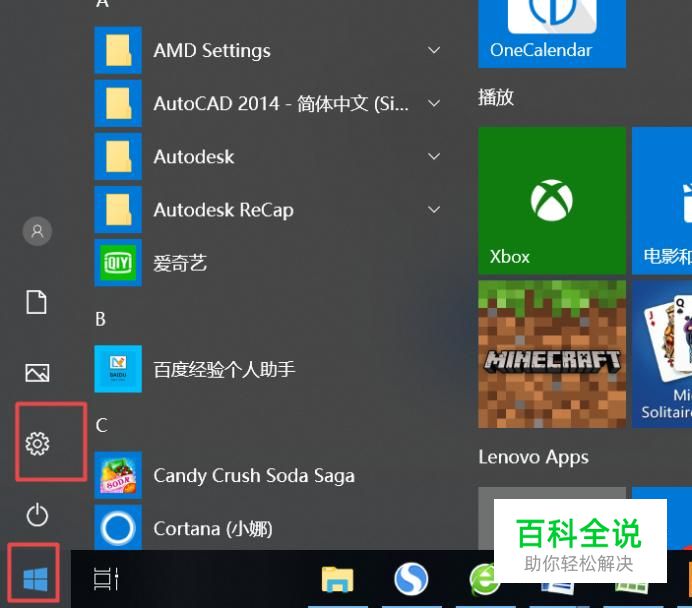Viewport: 692px width, 608px height.
Task: Open Settings gear in Start sidebar
Action: 37,443
